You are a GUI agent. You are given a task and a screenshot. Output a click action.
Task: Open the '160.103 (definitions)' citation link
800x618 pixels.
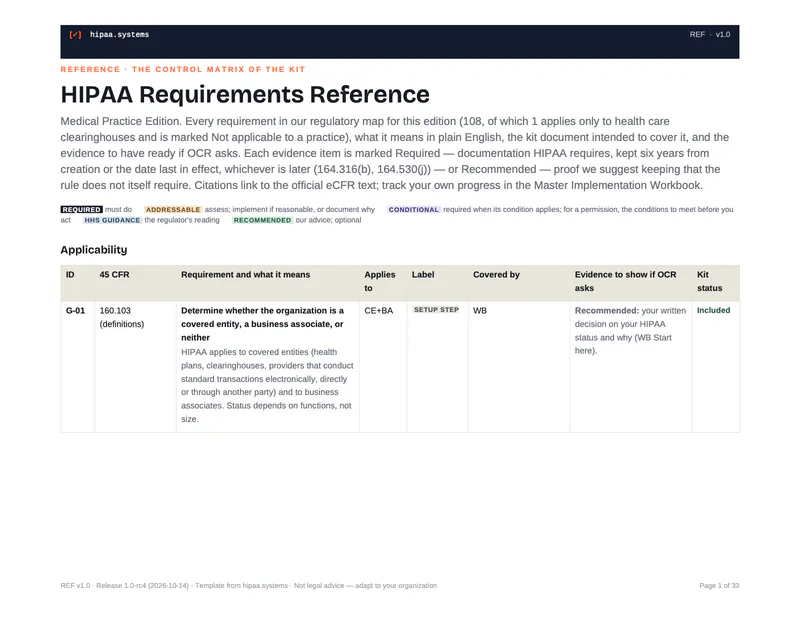pyautogui.click(x=122, y=317)
